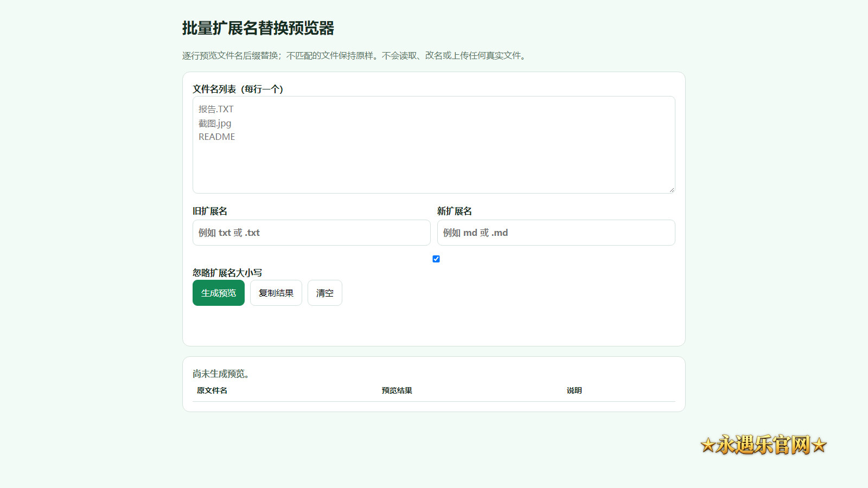Grab the textarea resize handle corner
The height and width of the screenshot is (488, 868).
tap(672, 190)
